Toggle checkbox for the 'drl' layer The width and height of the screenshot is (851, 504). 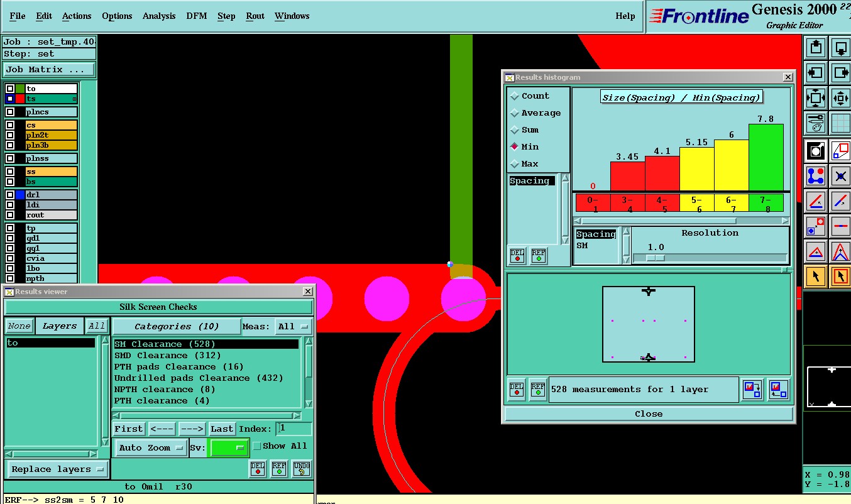click(10, 195)
